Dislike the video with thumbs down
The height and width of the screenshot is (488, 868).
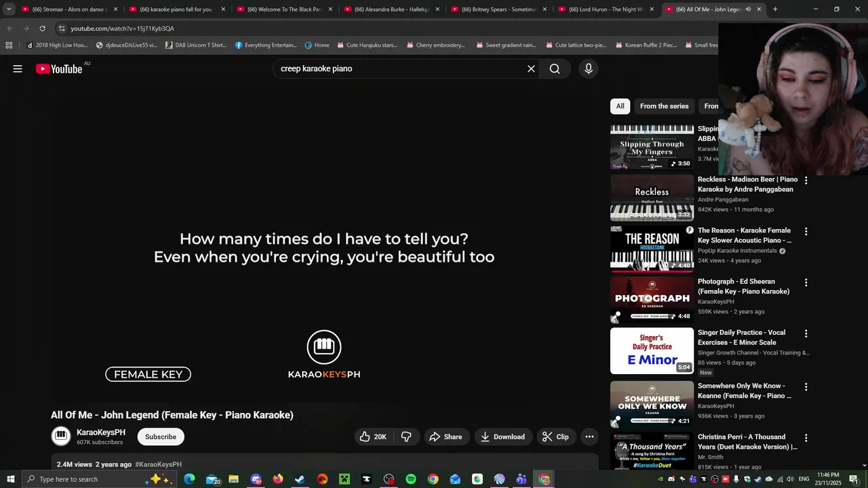coord(406,436)
